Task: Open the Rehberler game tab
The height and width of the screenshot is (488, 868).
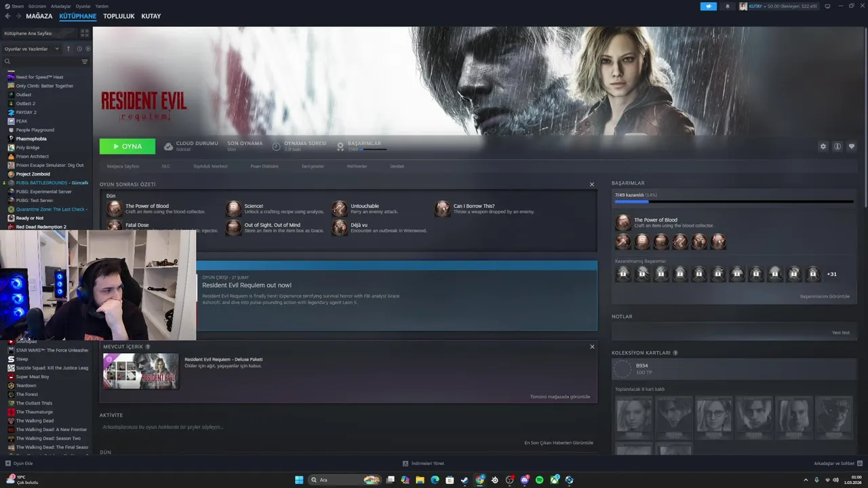Action: [x=357, y=166]
